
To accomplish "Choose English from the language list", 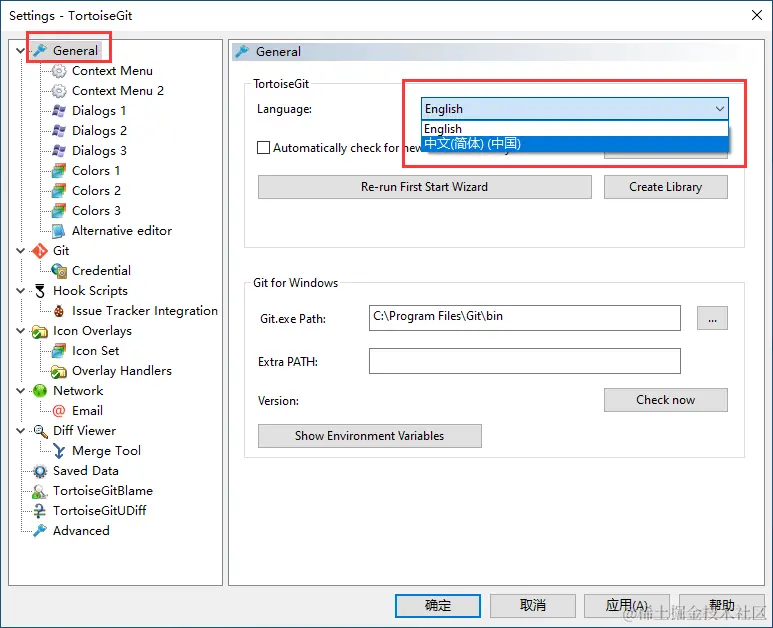I will [575, 129].
